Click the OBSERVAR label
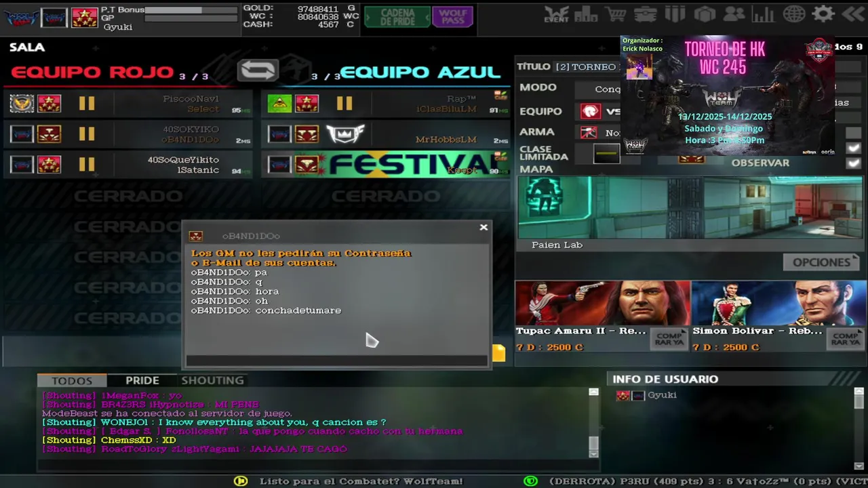The image size is (868, 488). (x=760, y=163)
